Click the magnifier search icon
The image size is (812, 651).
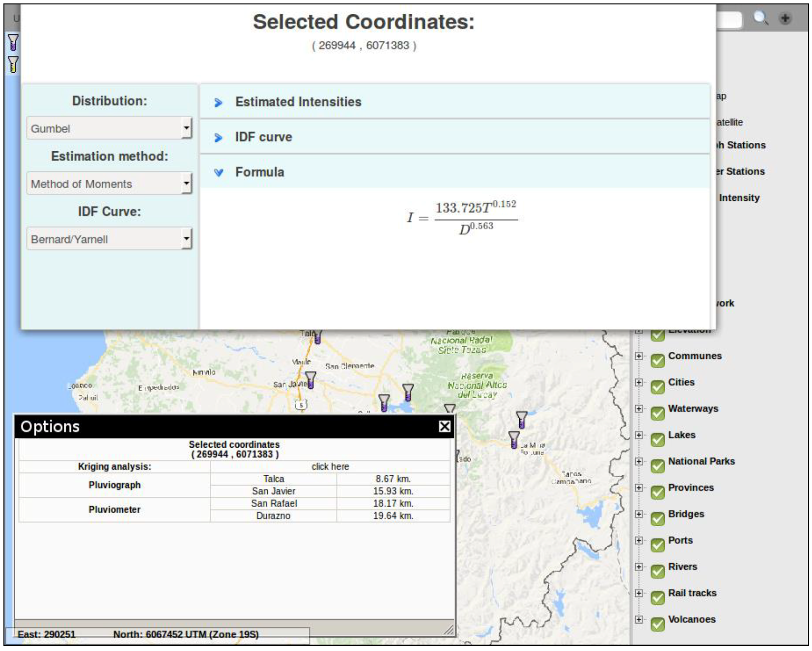coord(760,19)
